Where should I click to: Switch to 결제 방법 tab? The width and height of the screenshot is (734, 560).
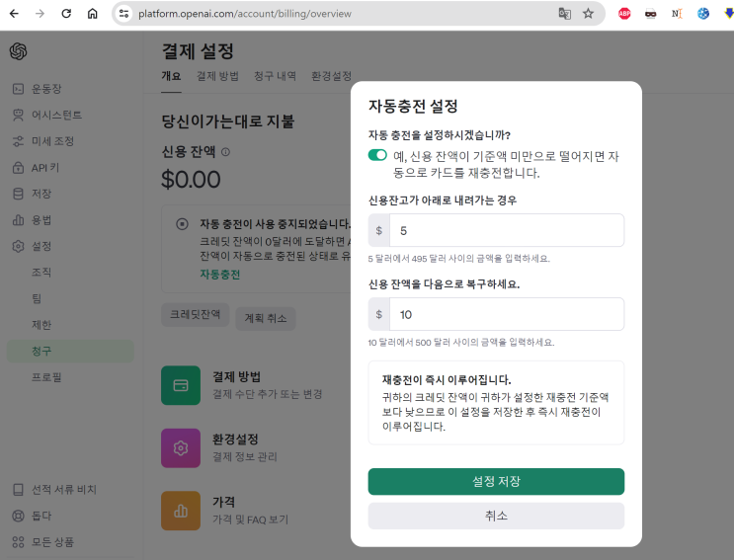coord(217,76)
